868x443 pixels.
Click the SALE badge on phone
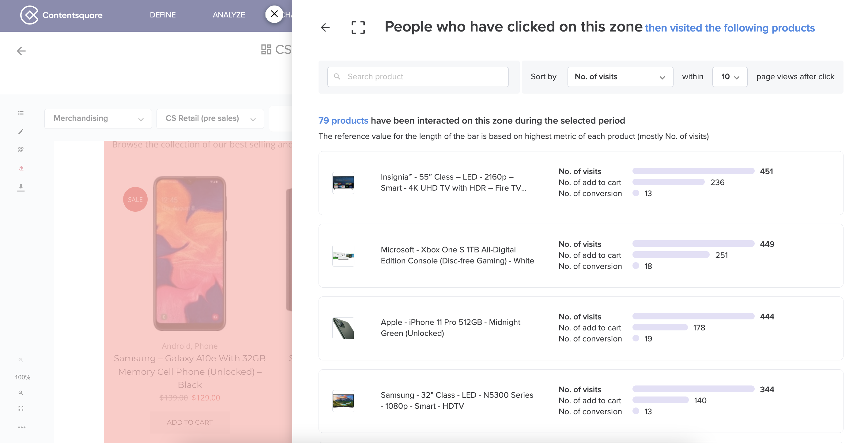coord(135,199)
